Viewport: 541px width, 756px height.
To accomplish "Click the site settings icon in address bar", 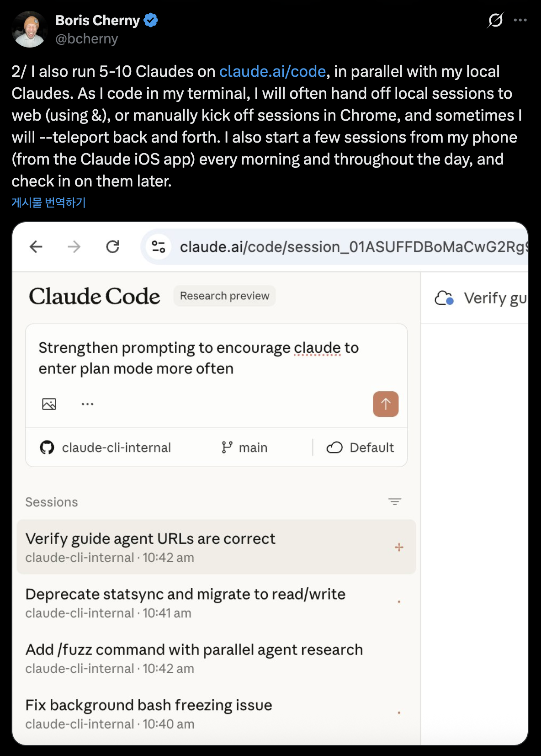I will pyautogui.click(x=159, y=247).
